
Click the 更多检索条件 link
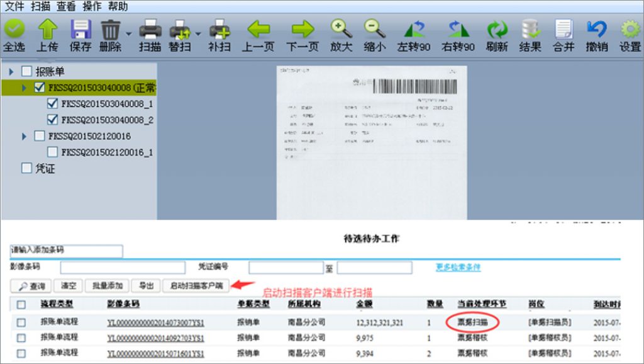click(458, 267)
